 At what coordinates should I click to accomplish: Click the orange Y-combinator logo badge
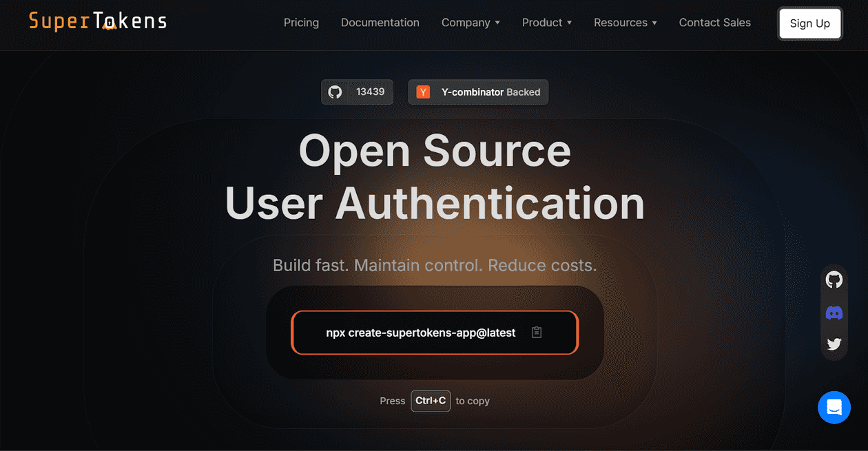point(422,92)
